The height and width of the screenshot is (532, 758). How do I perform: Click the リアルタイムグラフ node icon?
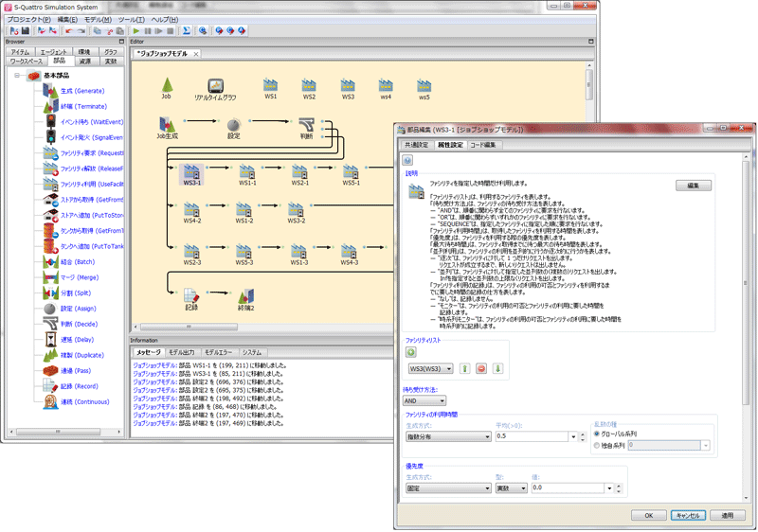(215, 85)
